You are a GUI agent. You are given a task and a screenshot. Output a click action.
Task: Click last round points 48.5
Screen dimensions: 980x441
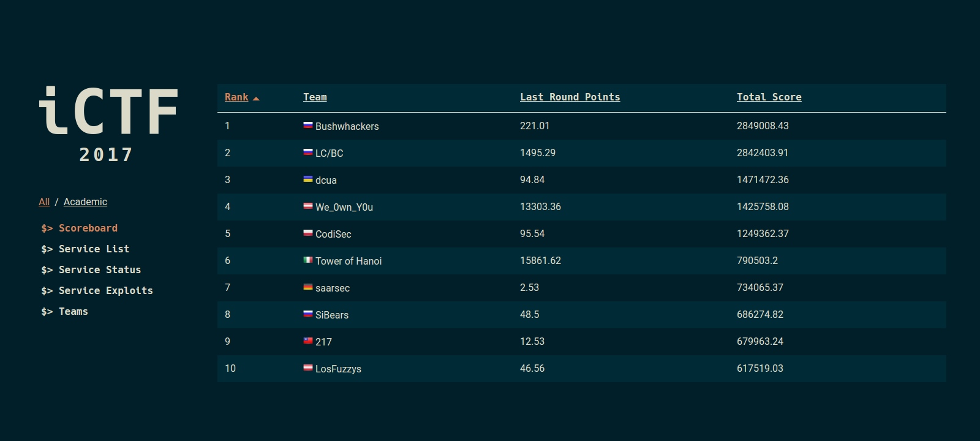coord(530,314)
